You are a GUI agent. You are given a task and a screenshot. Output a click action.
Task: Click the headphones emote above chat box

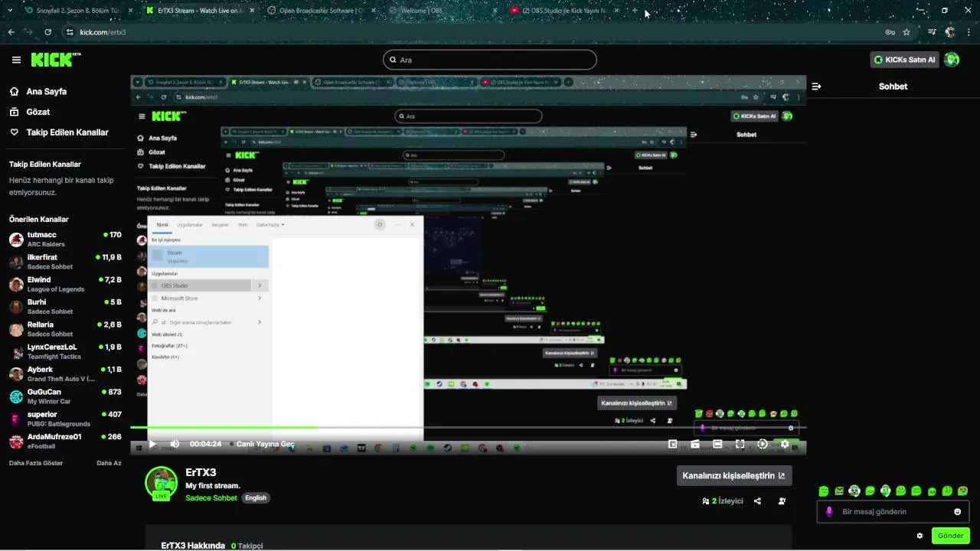pyautogui.click(x=885, y=491)
